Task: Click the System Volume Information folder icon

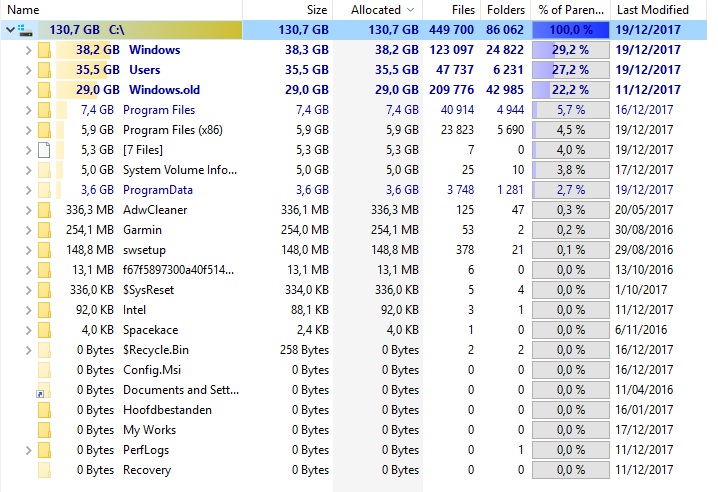Action: [44, 170]
